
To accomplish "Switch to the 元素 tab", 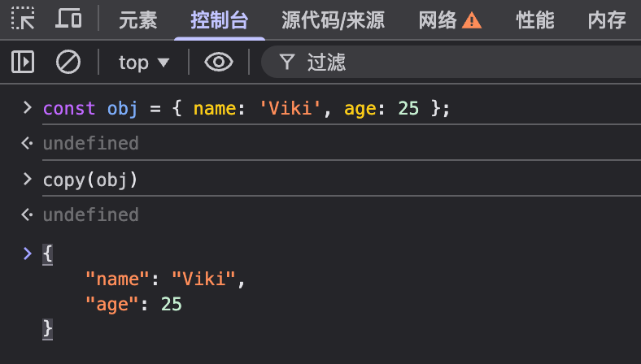I will click(137, 20).
